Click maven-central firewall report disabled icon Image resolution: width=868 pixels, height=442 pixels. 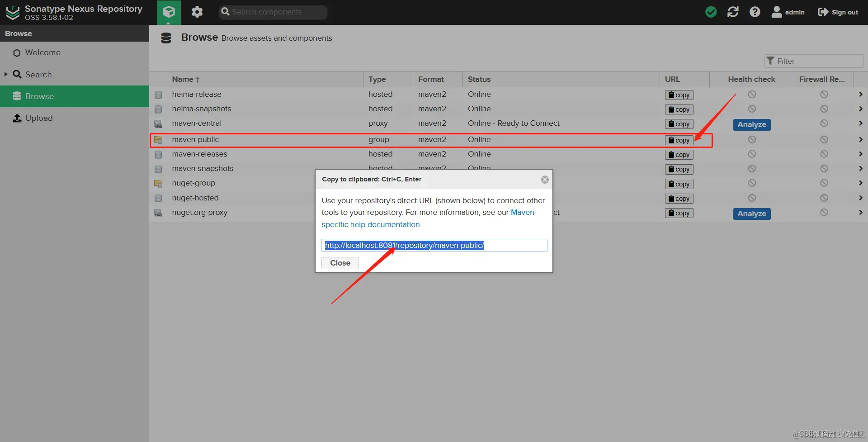(824, 123)
